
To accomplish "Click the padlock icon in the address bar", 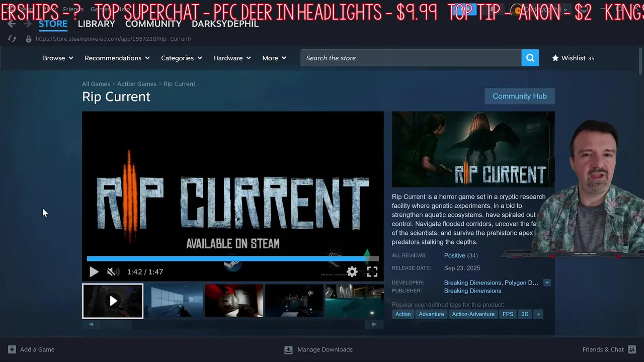I will coord(29,39).
